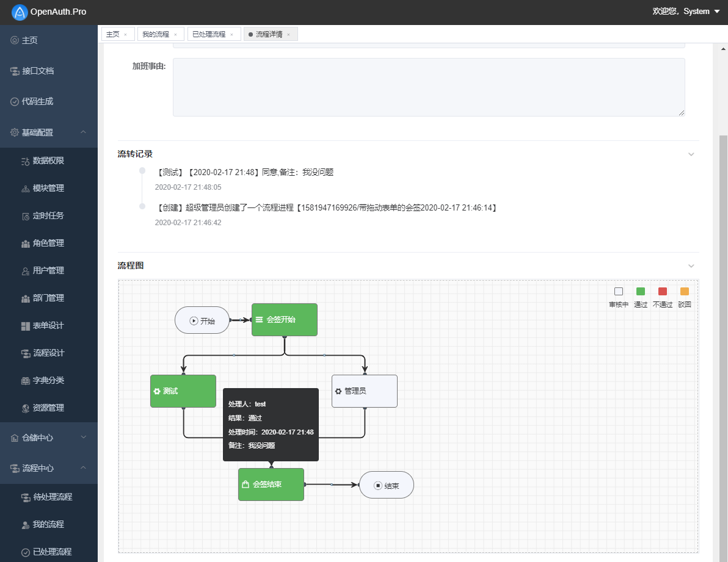Click the 会签结束 node

(271, 484)
